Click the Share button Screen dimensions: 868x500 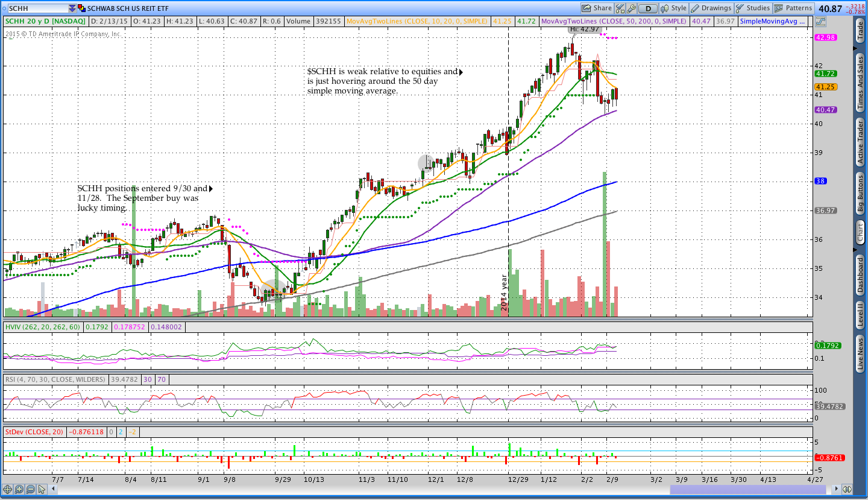pos(597,8)
